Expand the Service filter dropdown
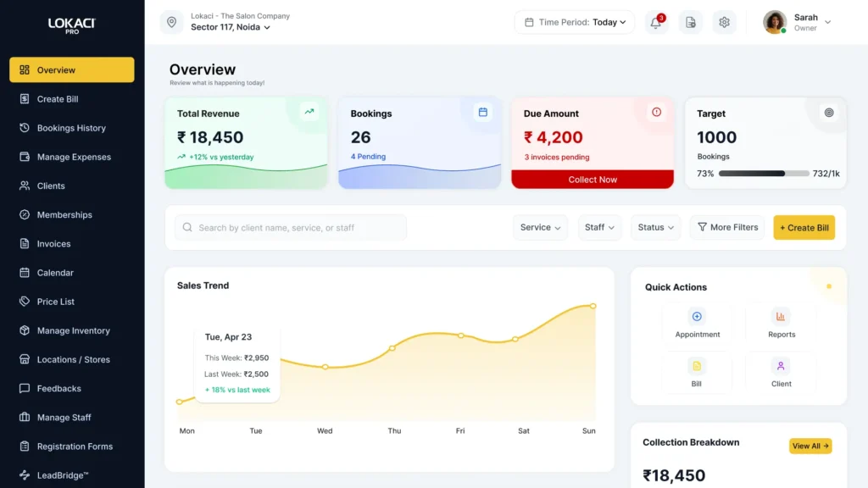Viewport: 868px width, 488px height. coord(540,228)
